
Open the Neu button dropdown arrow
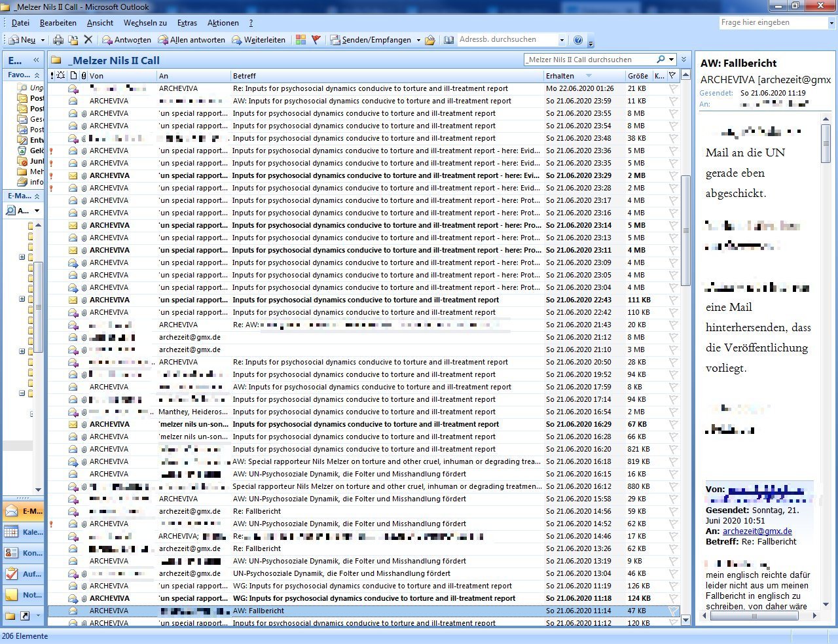[43, 40]
